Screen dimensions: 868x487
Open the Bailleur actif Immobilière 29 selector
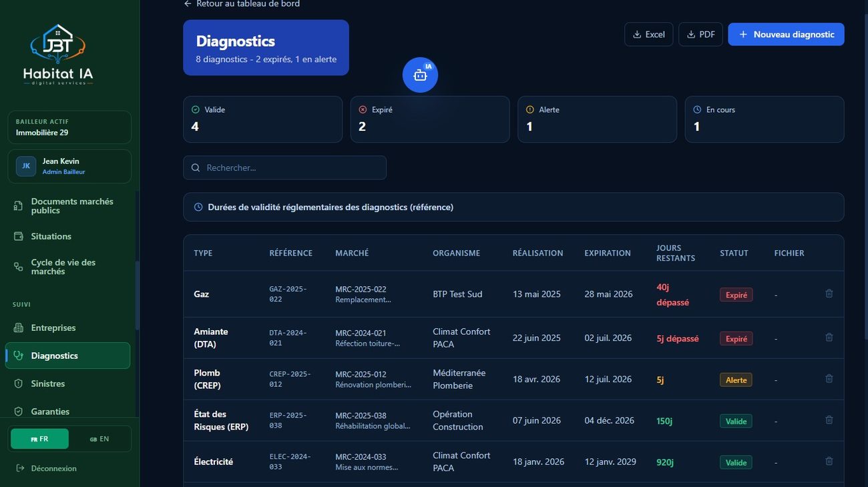click(x=69, y=127)
